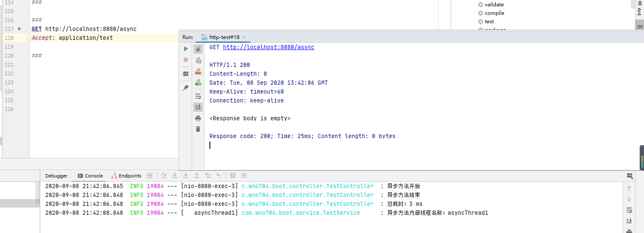Switch to the Debugger tab
This screenshot has height=233, width=644.
coord(56,176)
